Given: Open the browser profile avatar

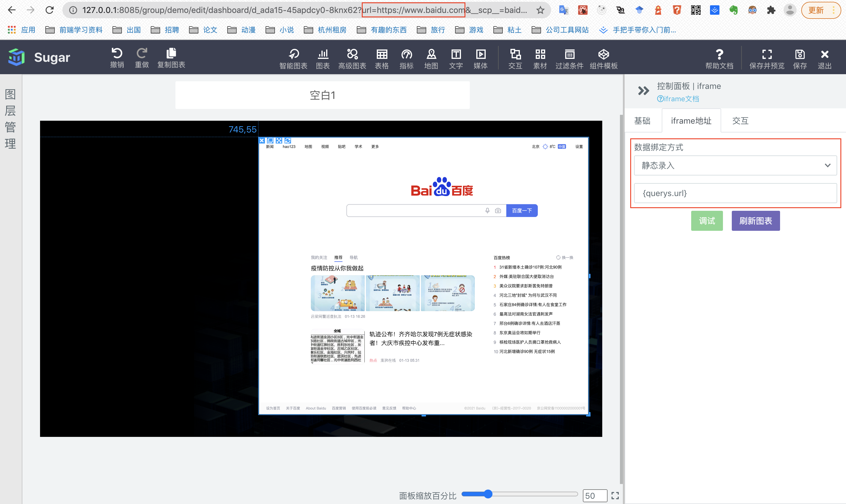Looking at the screenshot, I should 790,10.
